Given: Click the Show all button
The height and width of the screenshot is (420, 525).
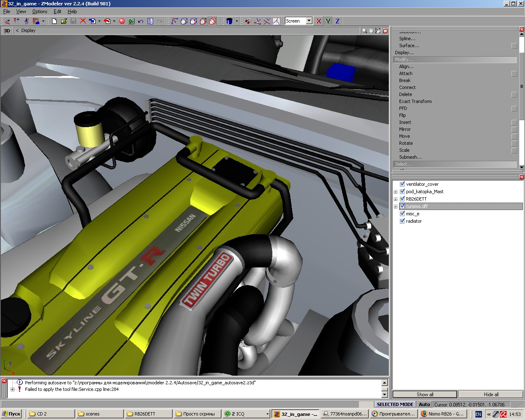Looking at the screenshot, I should tap(425, 395).
